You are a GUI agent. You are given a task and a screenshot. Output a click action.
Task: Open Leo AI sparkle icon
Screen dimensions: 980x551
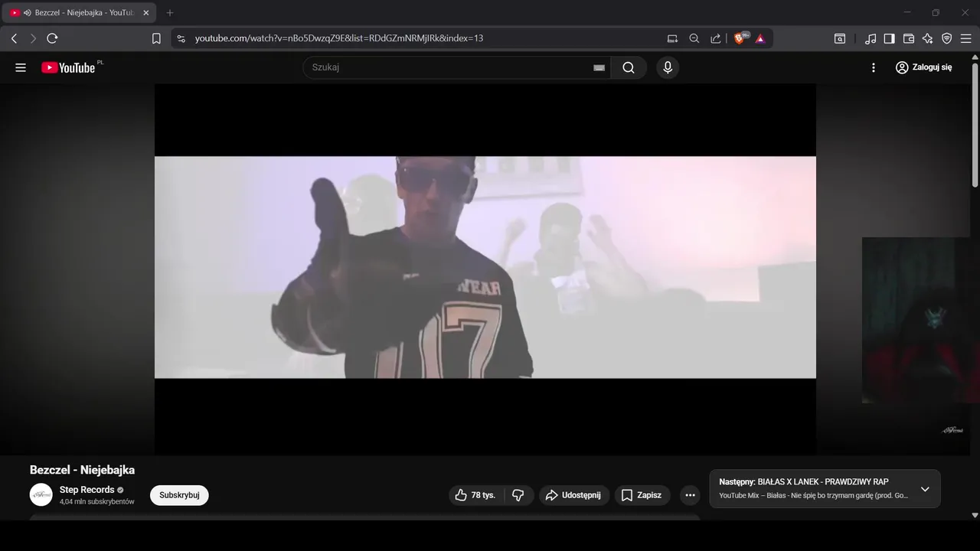927,38
